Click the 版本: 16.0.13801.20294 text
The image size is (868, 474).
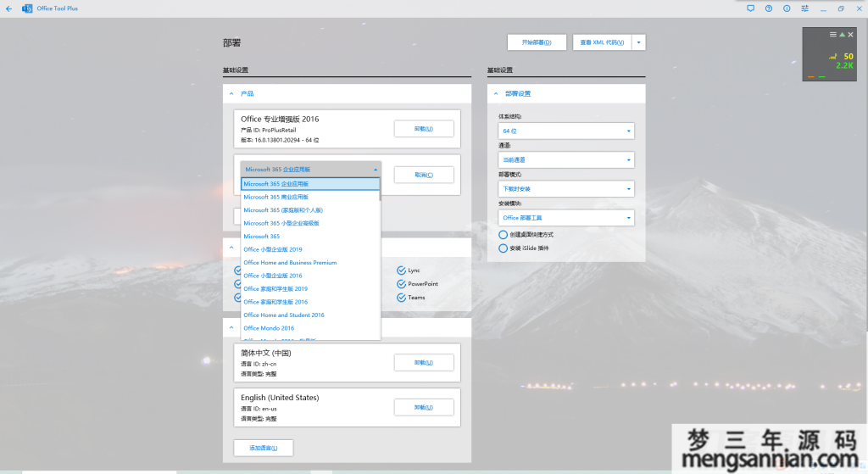280,140
